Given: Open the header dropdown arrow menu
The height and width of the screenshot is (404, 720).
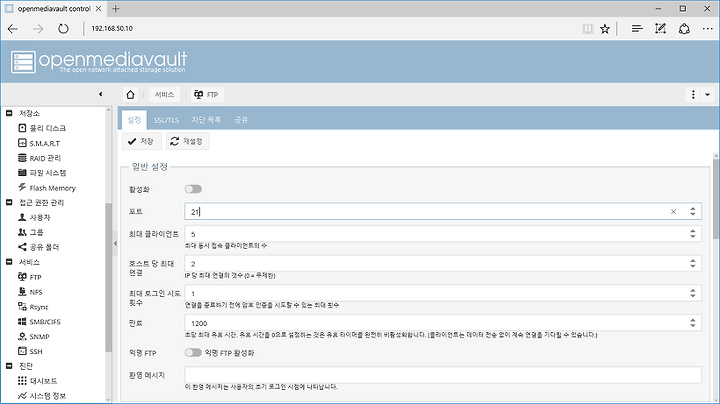Looking at the screenshot, I should point(708,95).
